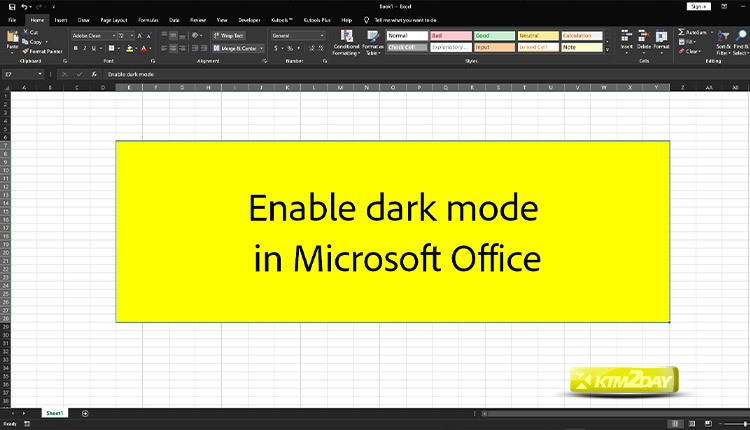Click the Insert cells icon
Viewport: 750px width, 430px height.
click(x=627, y=36)
